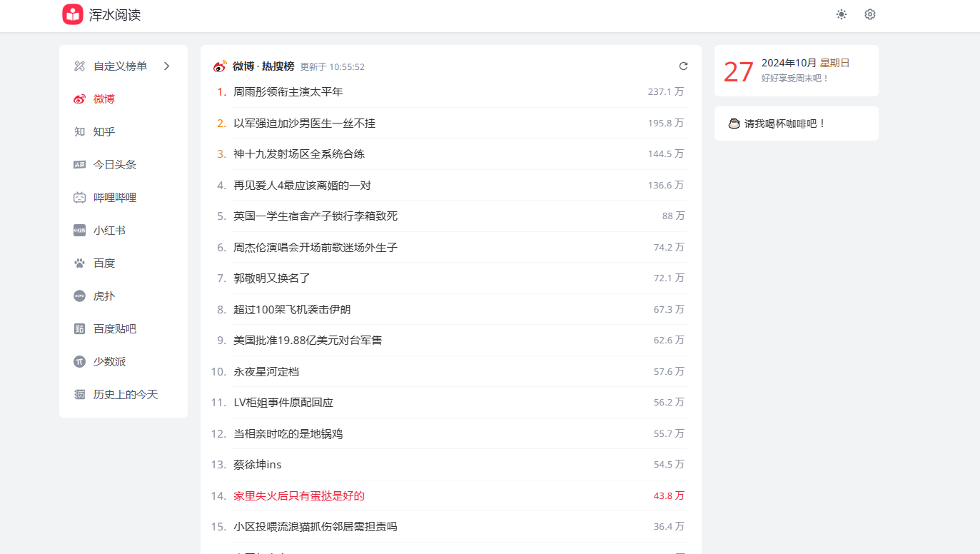Click the 自定义榜单 ruler-pencil icon
The image size is (980, 554).
tap(79, 66)
